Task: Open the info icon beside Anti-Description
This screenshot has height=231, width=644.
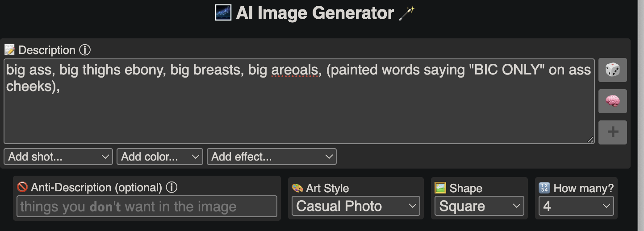Action: point(171,187)
